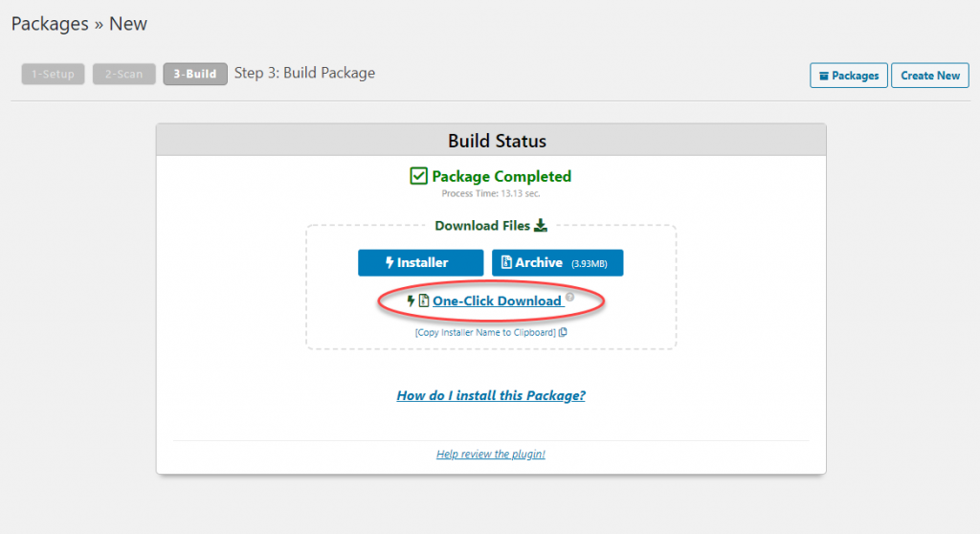Click the archive box icon on Packages button
980x534 pixels.
click(x=824, y=76)
